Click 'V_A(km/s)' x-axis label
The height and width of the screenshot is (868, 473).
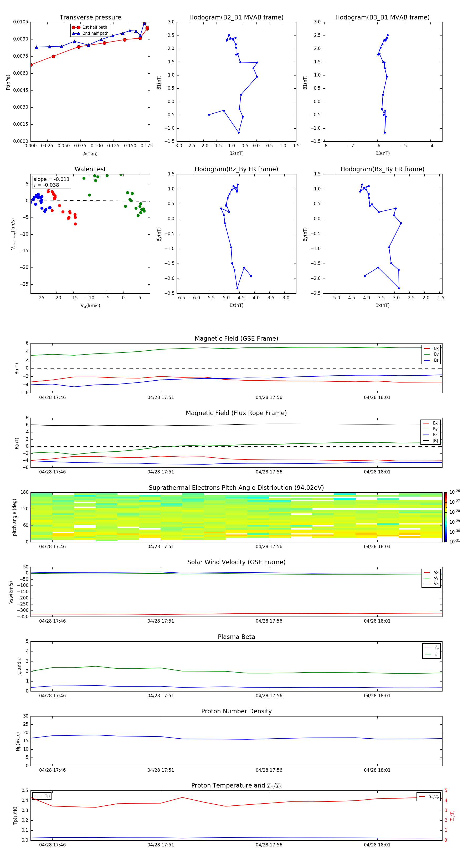pyautogui.click(x=90, y=306)
